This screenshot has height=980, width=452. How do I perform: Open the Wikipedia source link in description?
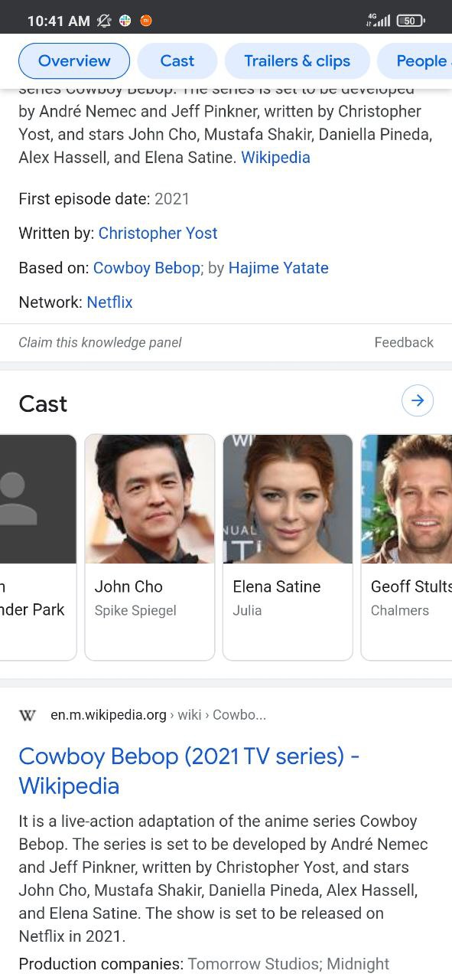pyautogui.click(x=275, y=158)
